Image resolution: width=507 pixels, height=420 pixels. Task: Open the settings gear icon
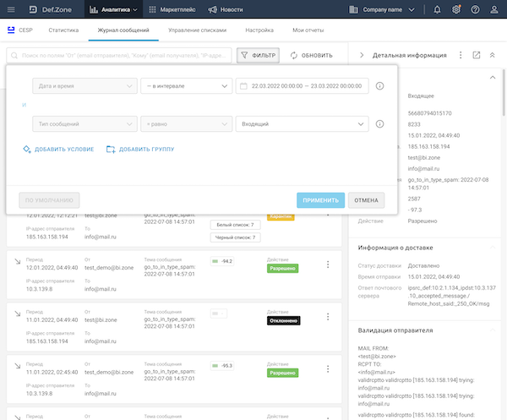[x=456, y=9]
